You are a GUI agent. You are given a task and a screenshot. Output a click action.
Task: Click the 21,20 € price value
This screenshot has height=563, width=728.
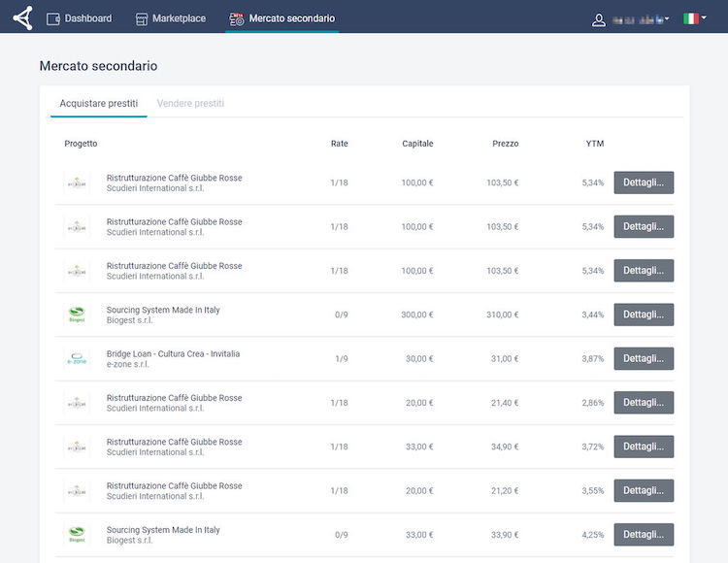tap(505, 490)
